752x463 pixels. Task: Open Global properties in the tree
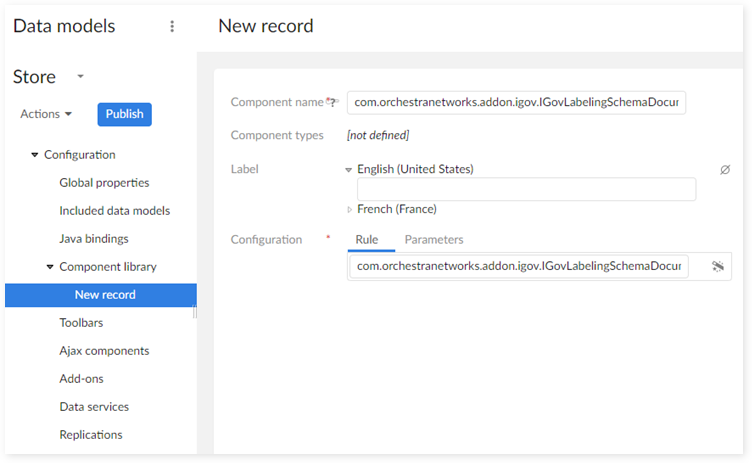coord(104,183)
